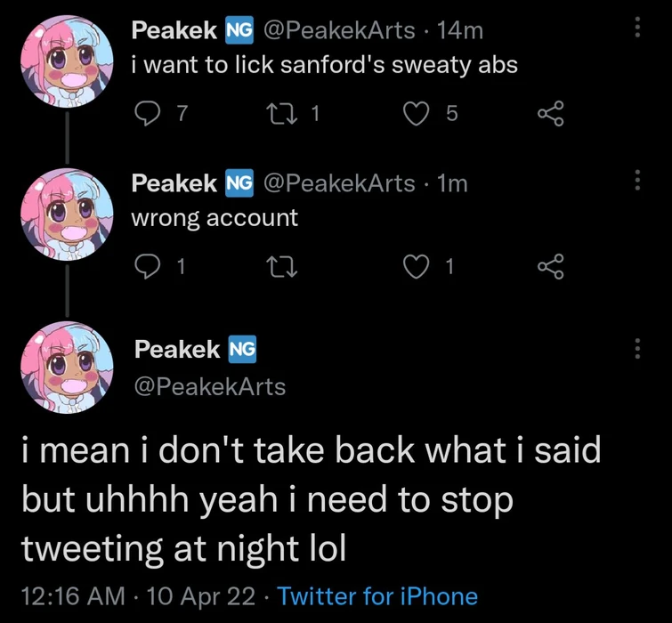
Task: Click the NG badge on the main tweet
Action: click(x=242, y=350)
